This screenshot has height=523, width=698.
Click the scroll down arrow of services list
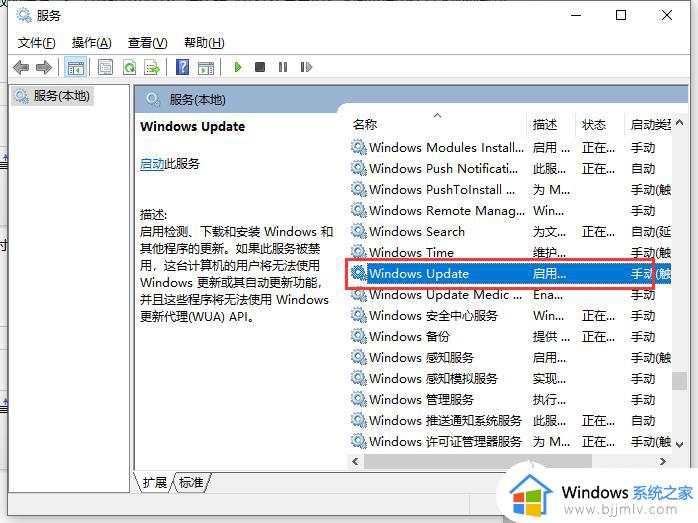pyautogui.click(x=679, y=444)
